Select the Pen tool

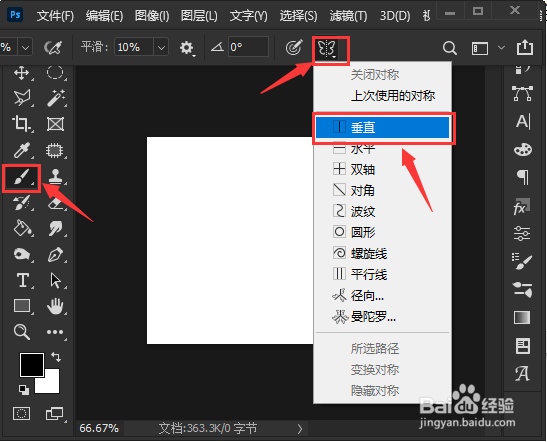[x=55, y=254]
